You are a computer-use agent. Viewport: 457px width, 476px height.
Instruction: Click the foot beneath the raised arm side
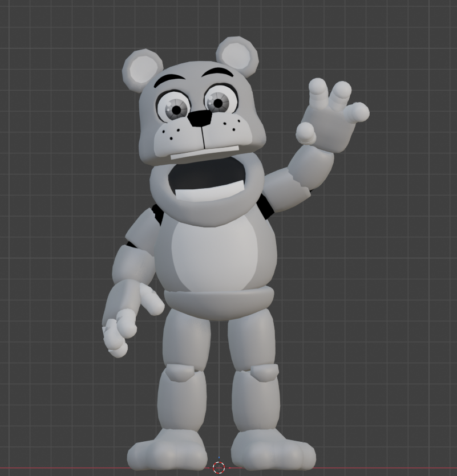[x=274, y=450]
